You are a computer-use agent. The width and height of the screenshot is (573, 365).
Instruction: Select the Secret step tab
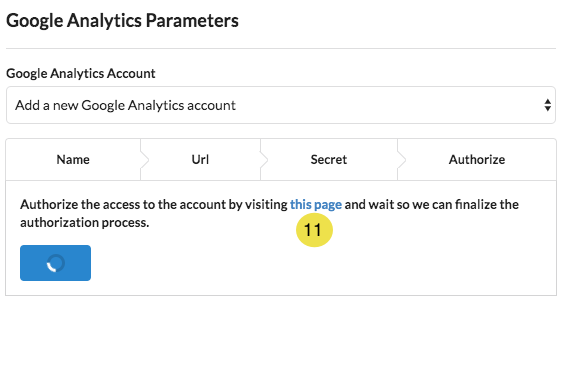pos(329,159)
